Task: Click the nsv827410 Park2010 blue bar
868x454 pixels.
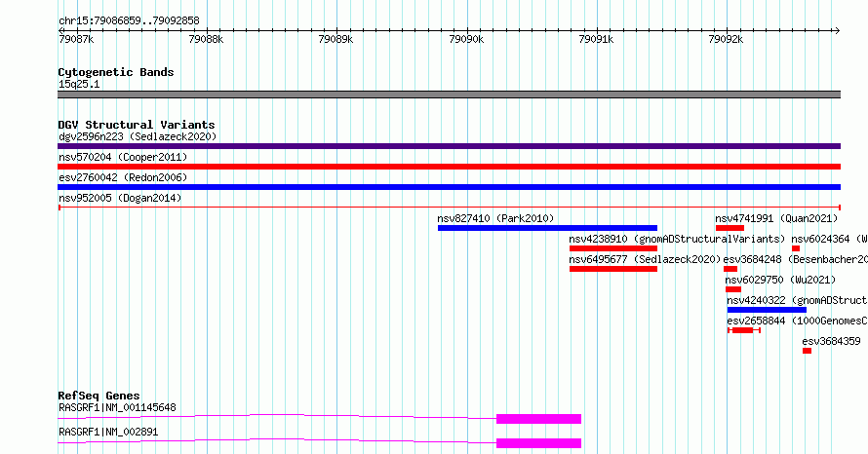Action: coord(547,228)
